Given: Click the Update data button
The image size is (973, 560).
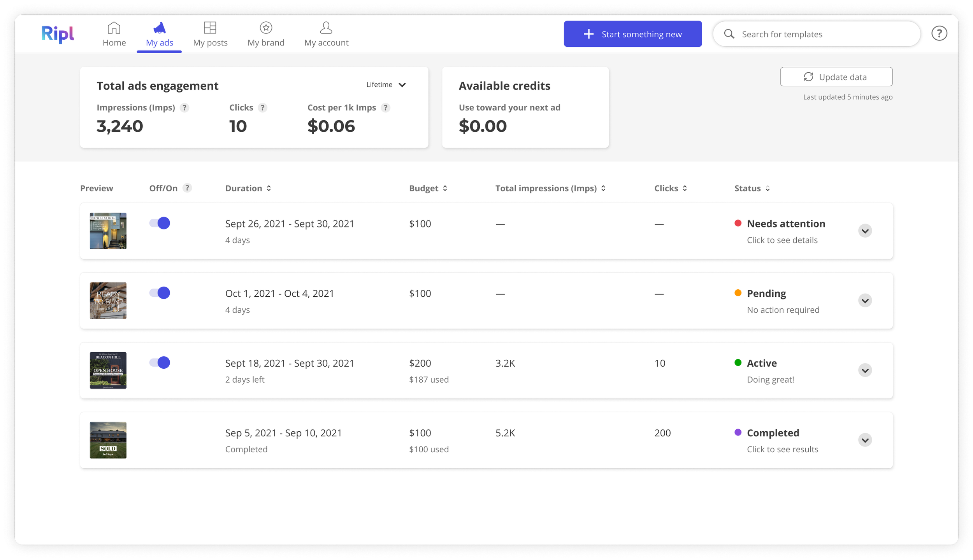Looking at the screenshot, I should point(836,77).
